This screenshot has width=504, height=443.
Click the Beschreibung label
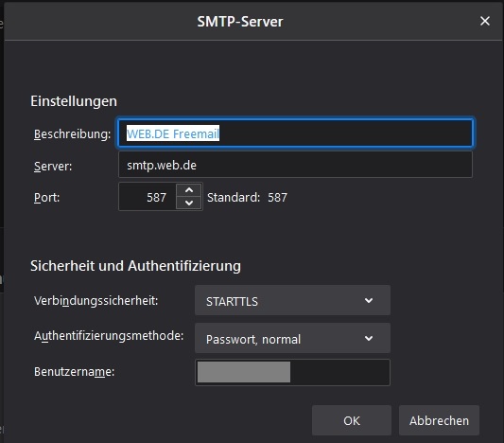pos(72,134)
